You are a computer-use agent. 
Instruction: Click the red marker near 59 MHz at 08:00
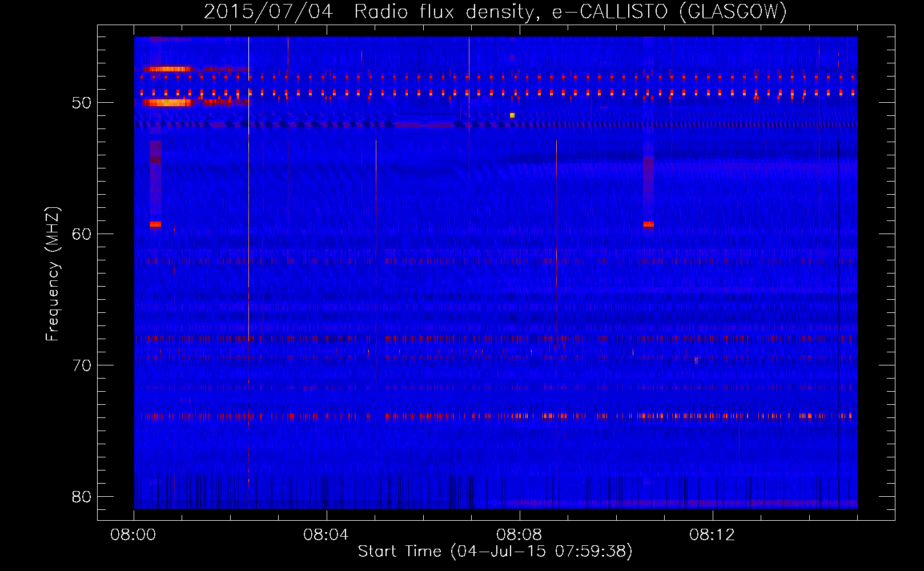(155, 224)
